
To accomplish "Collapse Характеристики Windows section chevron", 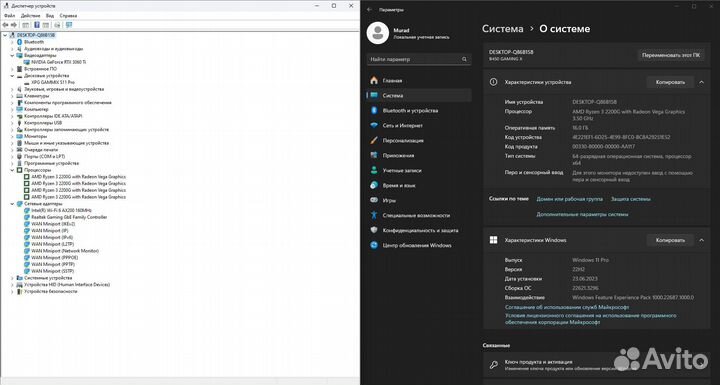I will [702, 240].
